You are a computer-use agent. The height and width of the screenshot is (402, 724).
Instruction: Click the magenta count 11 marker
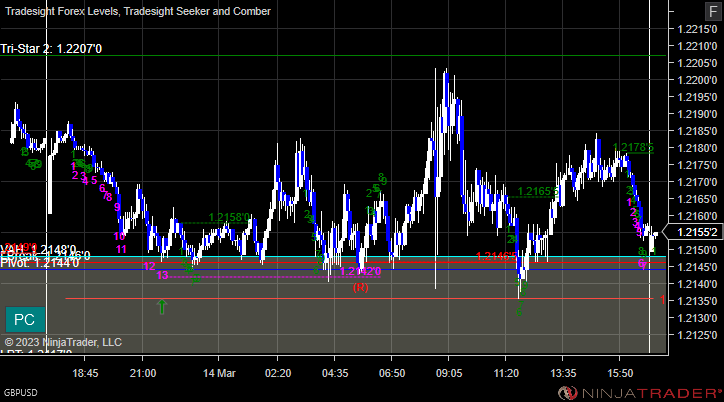121,249
